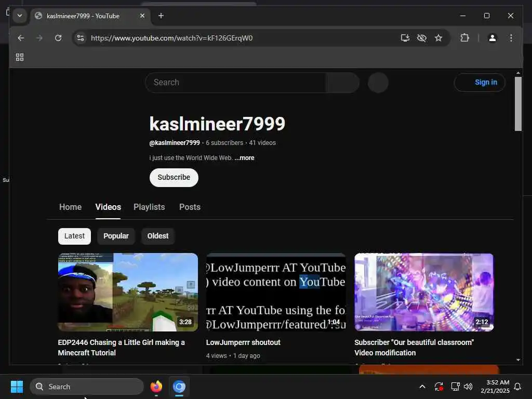This screenshot has height=399, width=532.
Task: Click '4 views' under LowJumperrr shoutout
Action: 216,355
